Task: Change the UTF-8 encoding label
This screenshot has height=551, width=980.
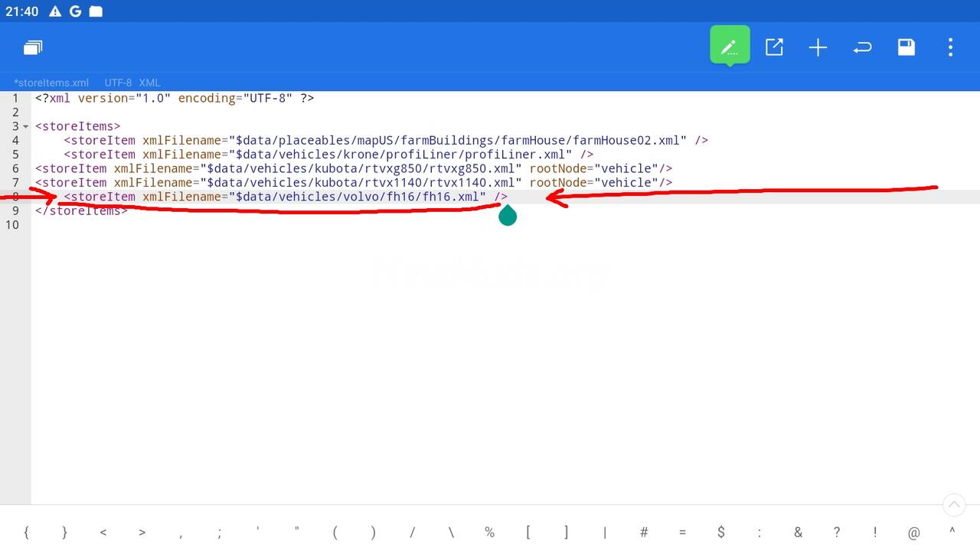Action: 118,83
